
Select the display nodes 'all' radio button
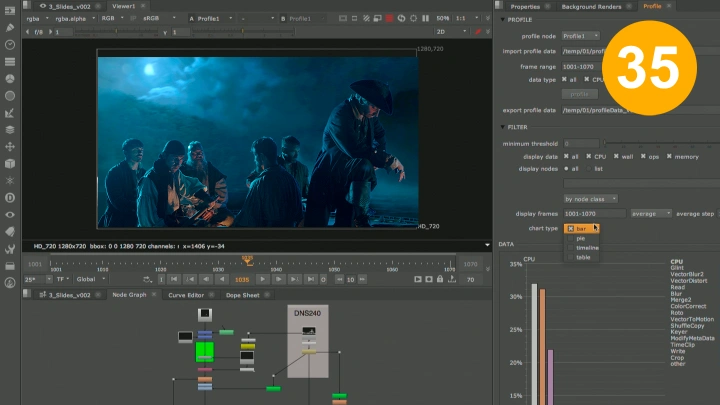pyautogui.click(x=566, y=169)
